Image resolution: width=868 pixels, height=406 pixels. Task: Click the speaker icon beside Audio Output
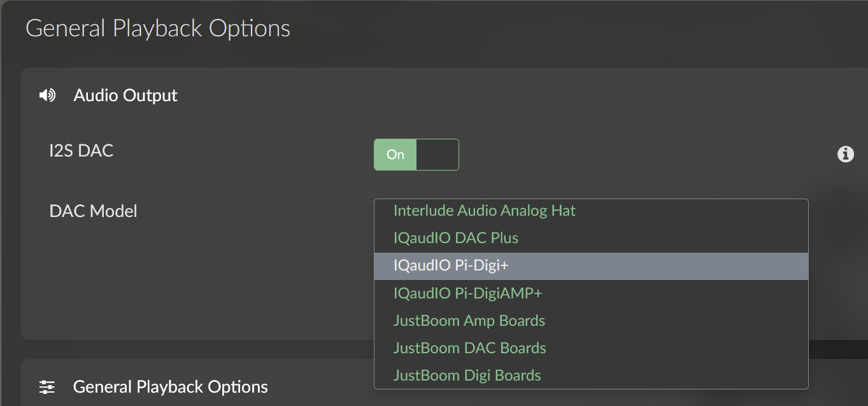coord(47,95)
